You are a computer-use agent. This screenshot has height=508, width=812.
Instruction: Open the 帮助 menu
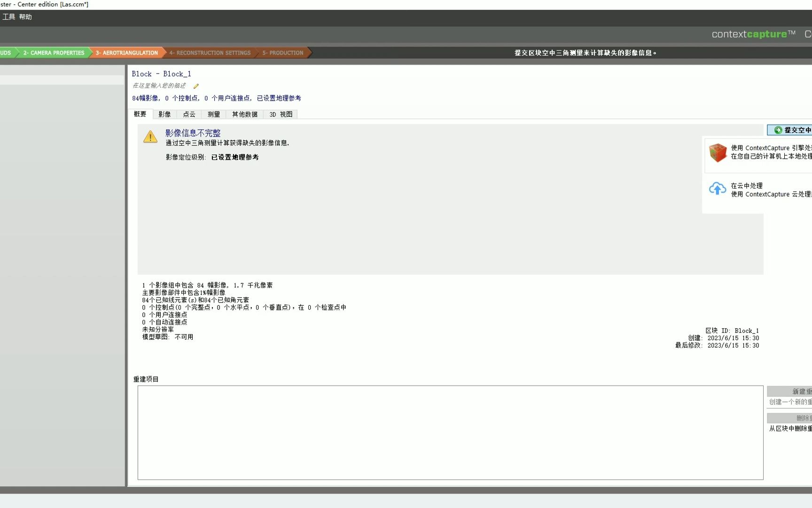(x=25, y=17)
